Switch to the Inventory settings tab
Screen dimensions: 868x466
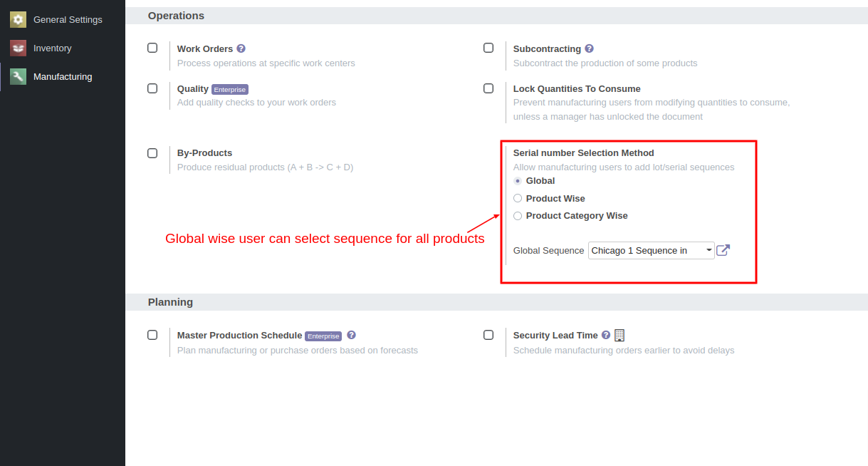(x=63, y=48)
